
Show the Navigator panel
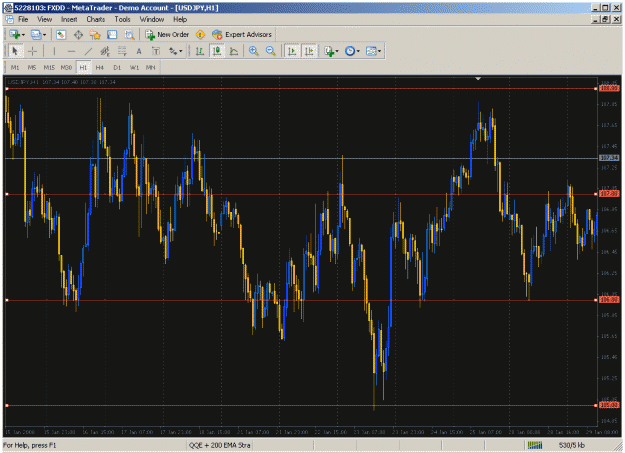click(95, 35)
